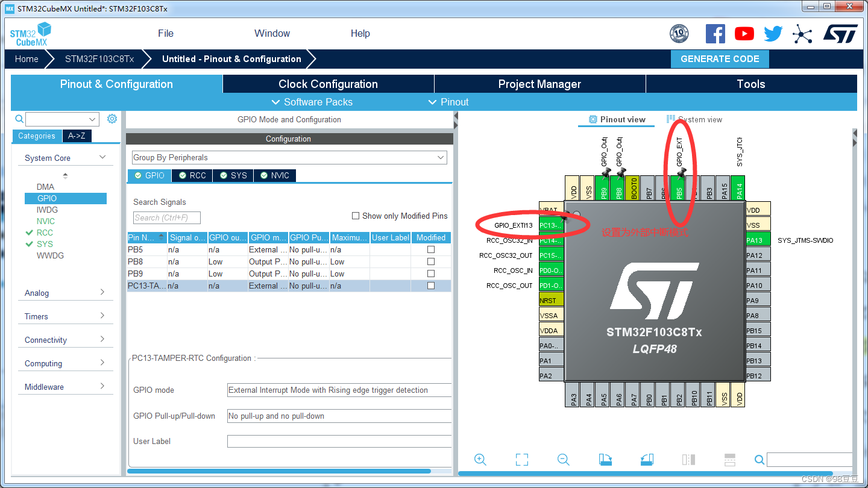Open the Pinout dropdown menu
The width and height of the screenshot is (868, 488).
tap(448, 102)
